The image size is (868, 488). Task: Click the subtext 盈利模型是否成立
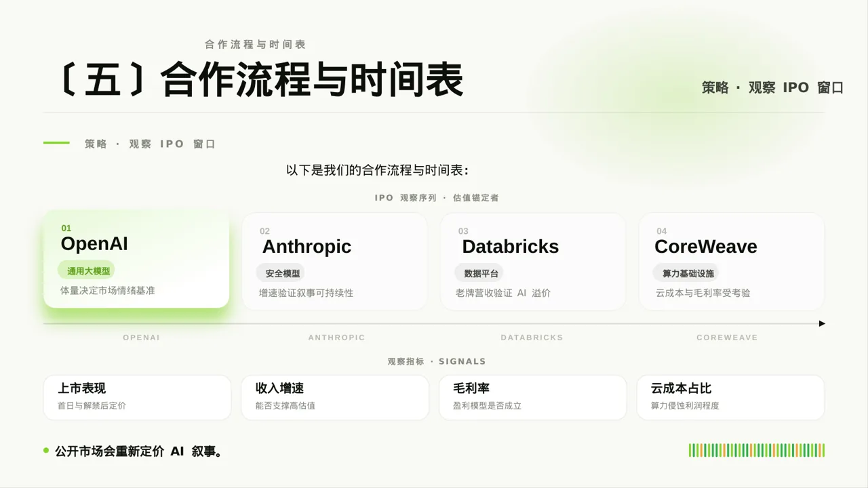pos(487,405)
